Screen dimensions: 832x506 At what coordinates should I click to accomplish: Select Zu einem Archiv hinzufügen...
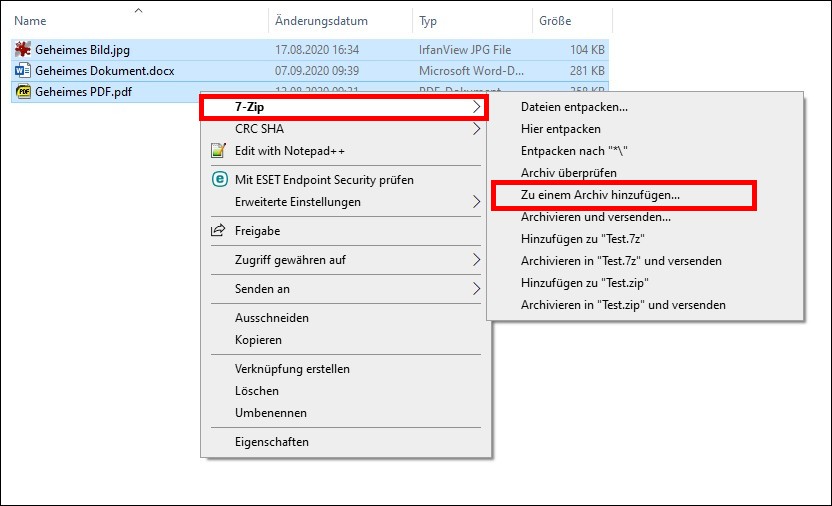600,195
